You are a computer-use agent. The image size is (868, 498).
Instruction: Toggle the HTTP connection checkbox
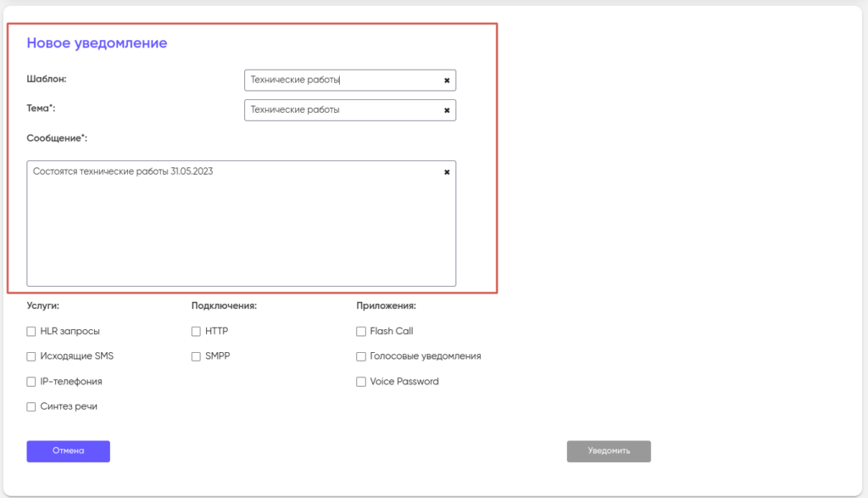196,332
